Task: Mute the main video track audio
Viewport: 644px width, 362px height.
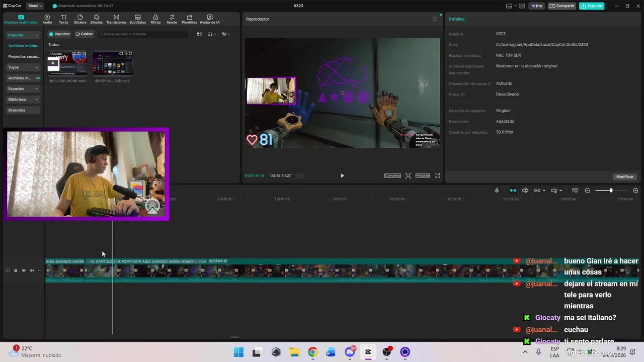Action: [32, 270]
